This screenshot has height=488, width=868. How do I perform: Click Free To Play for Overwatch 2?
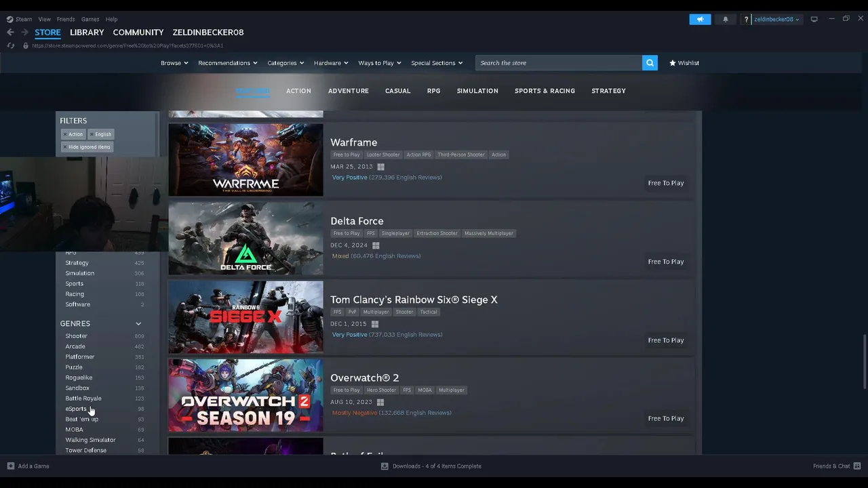pos(666,418)
